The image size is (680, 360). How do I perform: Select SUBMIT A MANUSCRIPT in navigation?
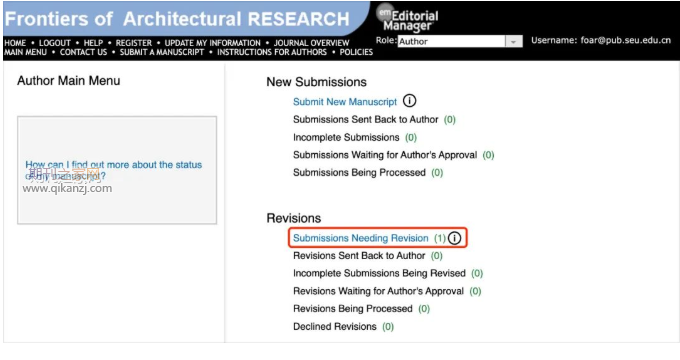pos(162,52)
